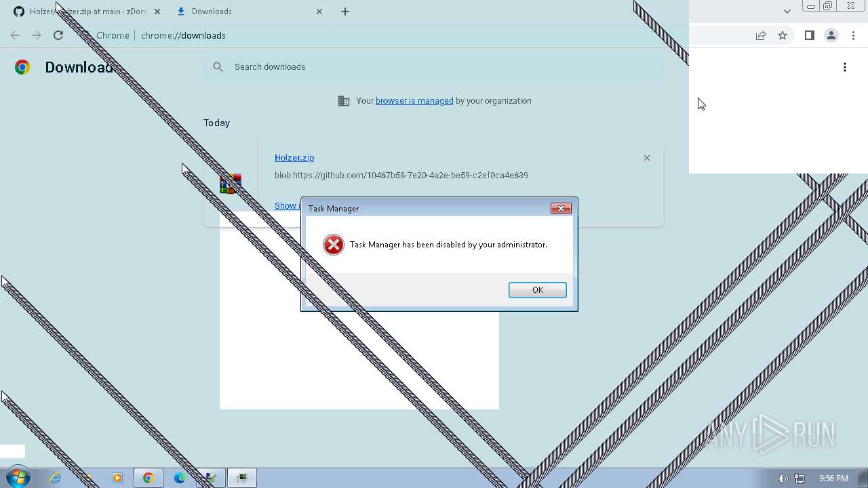Viewport: 868px width, 488px height.
Task: Click the WinRAR archive file icon
Action: [x=231, y=184]
